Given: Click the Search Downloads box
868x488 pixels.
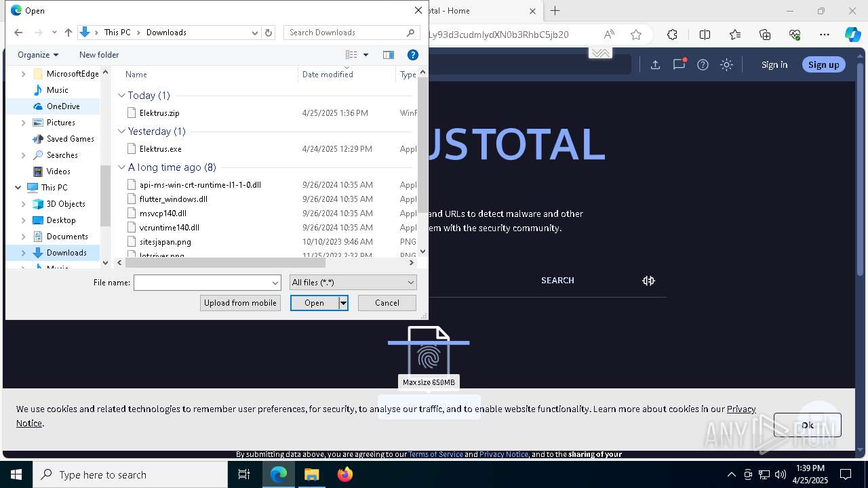Looking at the screenshot, I should (352, 33).
